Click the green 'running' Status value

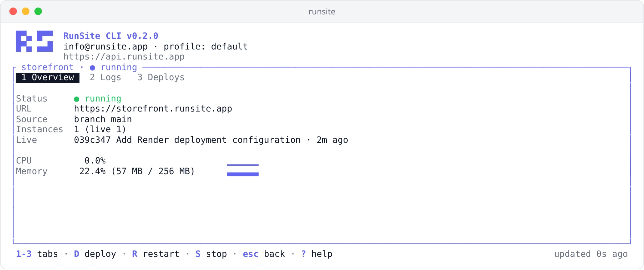(103, 99)
